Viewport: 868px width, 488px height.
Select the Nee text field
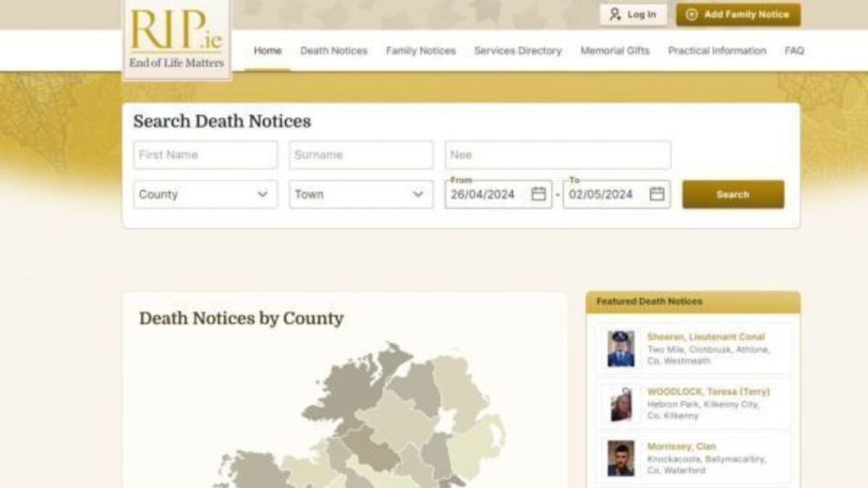(x=558, y=155)
